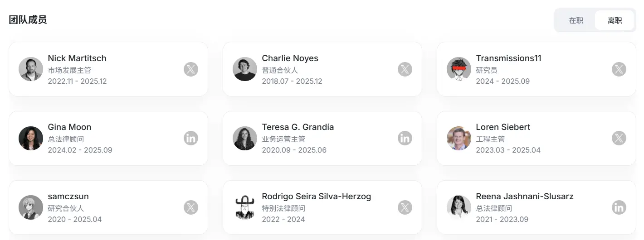Open the Loren Siebert name link
This screenshot has width=644, height=240.
pyautogui.click(x=503, y=127)
